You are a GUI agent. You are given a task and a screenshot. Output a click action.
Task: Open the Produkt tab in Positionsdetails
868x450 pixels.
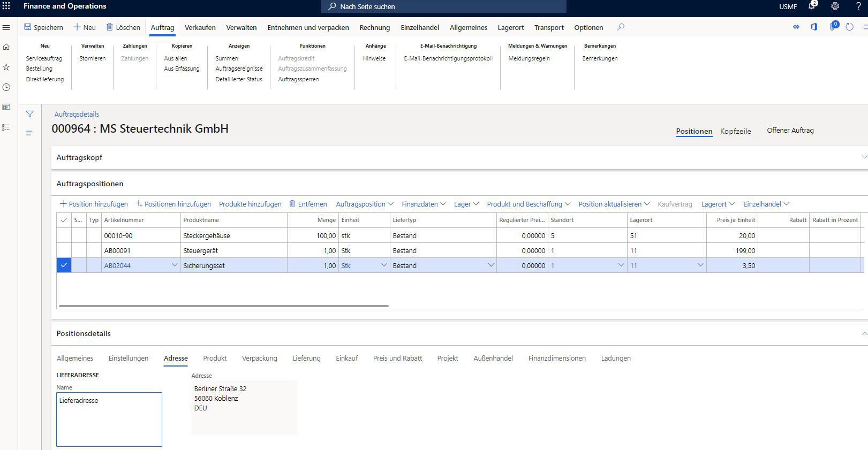pyautogui.click(x=215, y=358)
